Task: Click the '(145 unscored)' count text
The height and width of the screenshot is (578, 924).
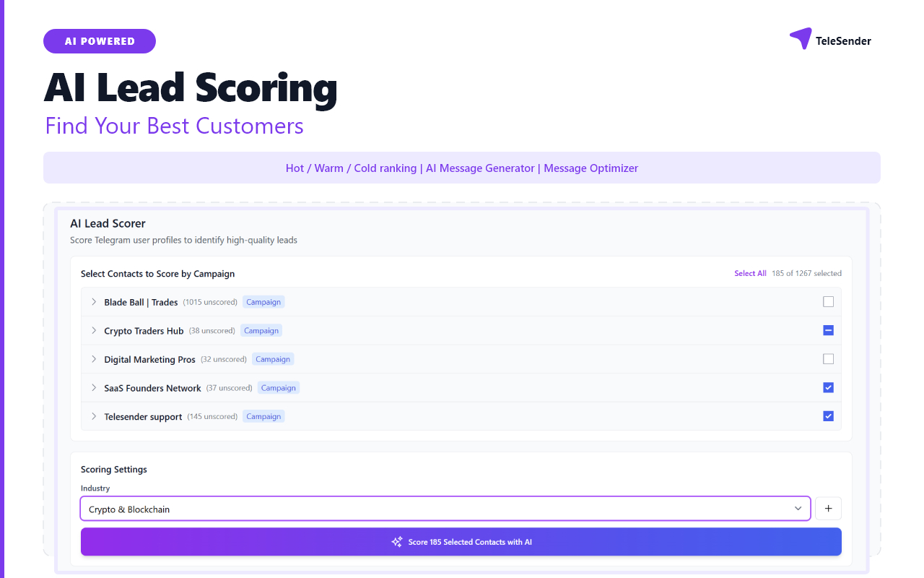Action: [x=212, y=417]
